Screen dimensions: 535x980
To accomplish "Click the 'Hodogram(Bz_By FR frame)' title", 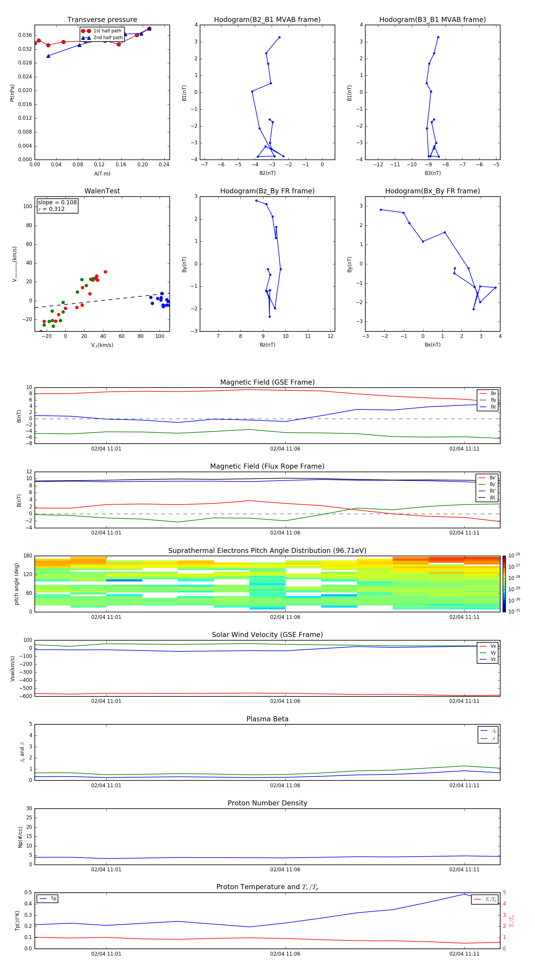I will coord(267,191).
